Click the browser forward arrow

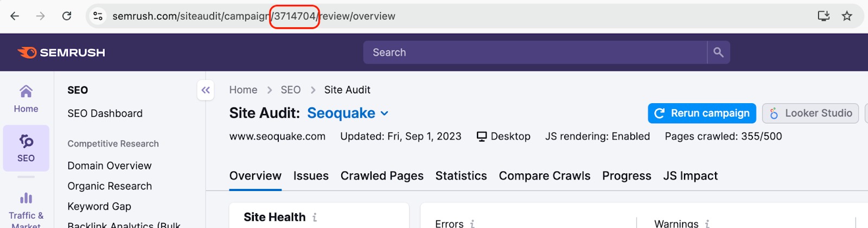point(41,16)
